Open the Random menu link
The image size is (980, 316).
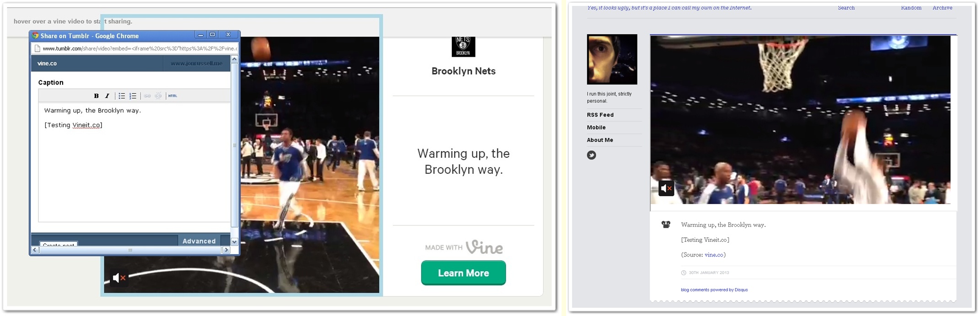tap(911, 8)
